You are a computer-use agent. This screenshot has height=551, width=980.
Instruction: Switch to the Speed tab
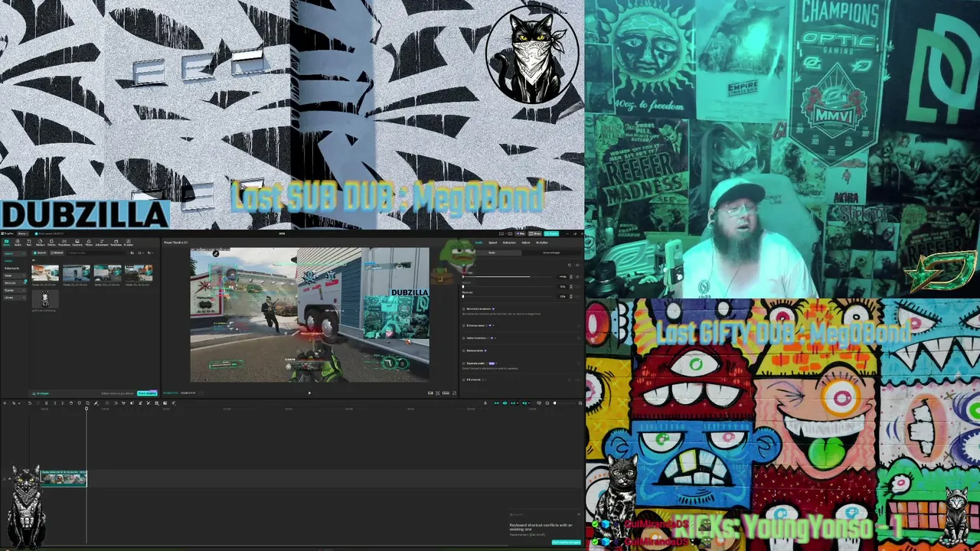tap(492, 243)
